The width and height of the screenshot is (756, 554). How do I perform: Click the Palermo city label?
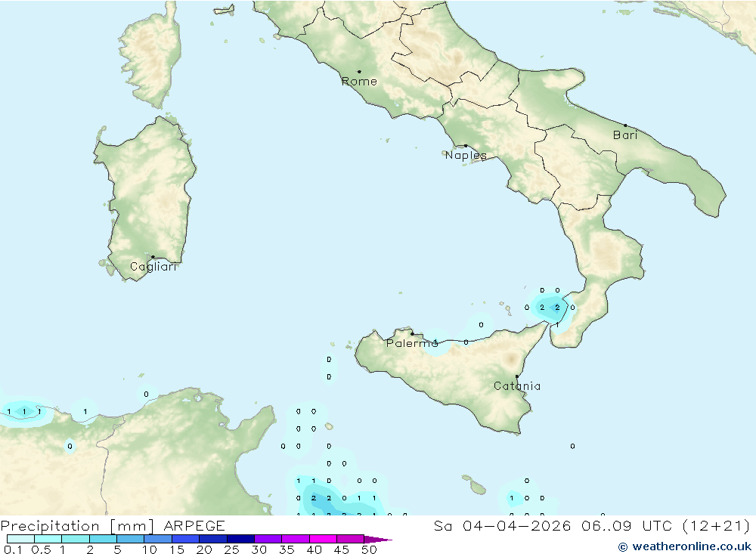coord(412,343)
